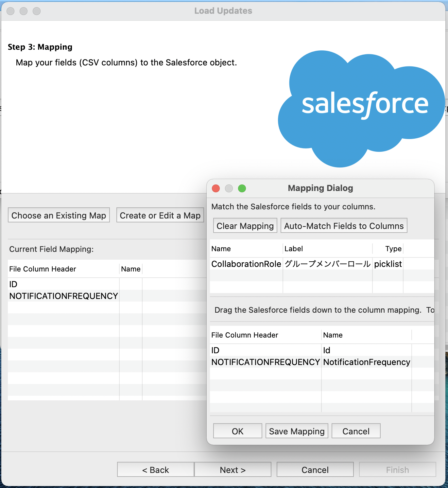
Task: Click the Save Mapping button
Action: click(297, 431)
